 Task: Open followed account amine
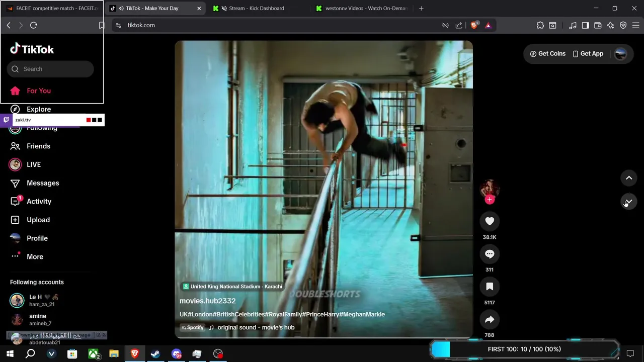[31, 319]
